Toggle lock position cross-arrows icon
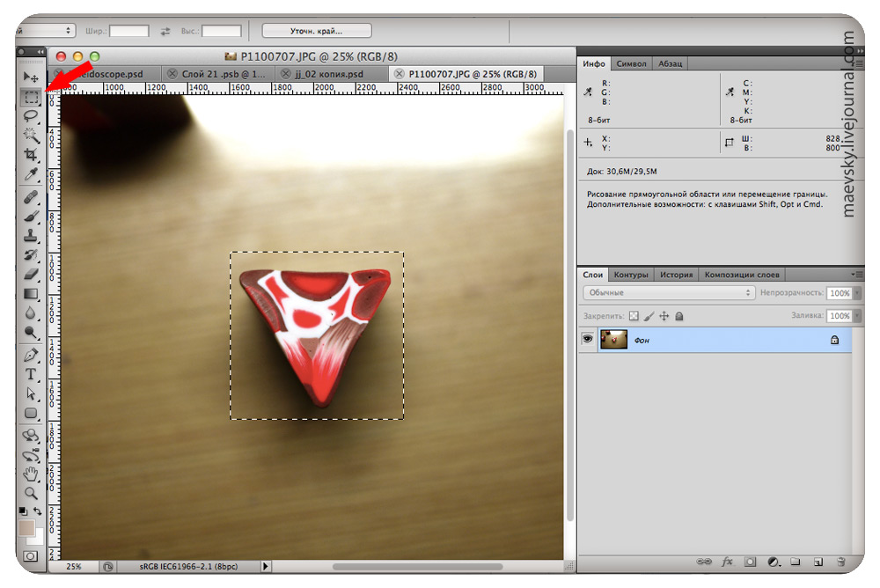The height and width of the screenshot is (588, 880). click(664, 316)
